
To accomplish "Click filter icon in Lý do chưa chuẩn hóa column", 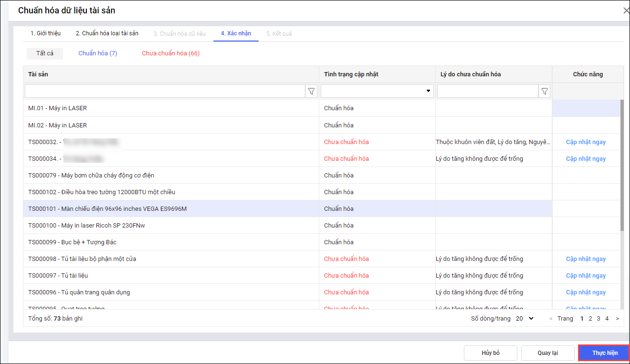I will tap(545, 91).
